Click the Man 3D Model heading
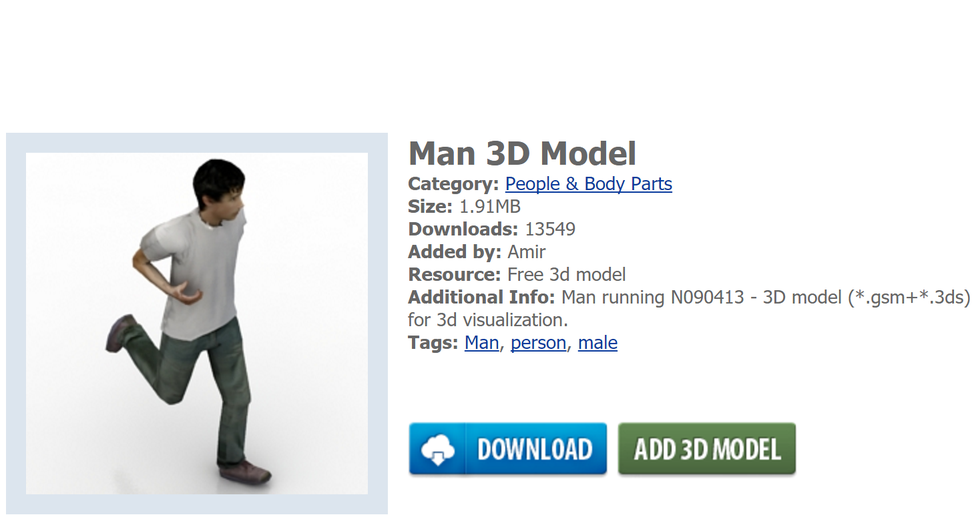This screenshot has width=980, height=523. [522, 154]
